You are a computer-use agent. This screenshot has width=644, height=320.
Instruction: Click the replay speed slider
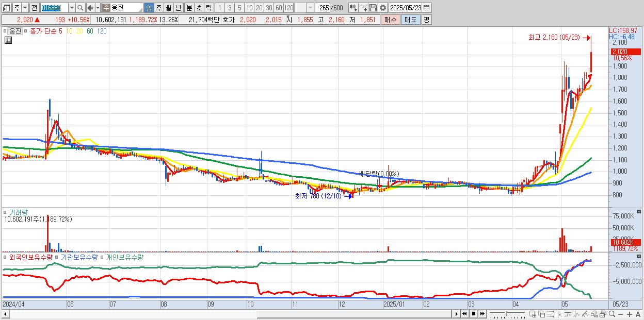pos(507,314)
